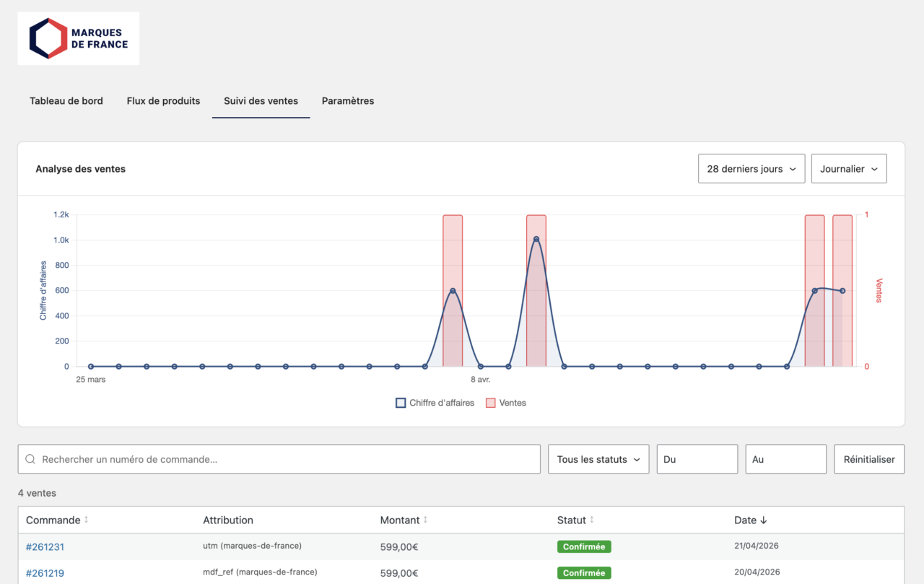Click the Confirmée badge for order #261231
Viewport: 924px width, 584px height.
pos(584,547)
